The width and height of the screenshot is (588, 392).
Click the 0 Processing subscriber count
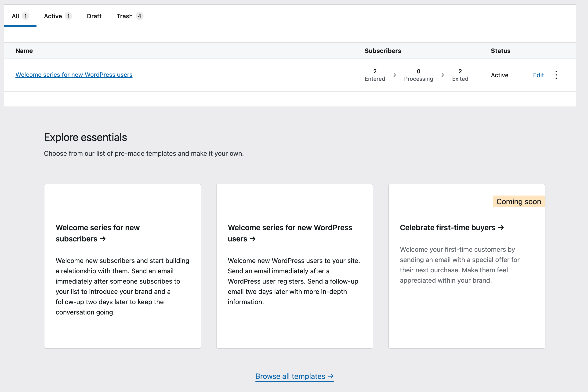pos(418,75)
